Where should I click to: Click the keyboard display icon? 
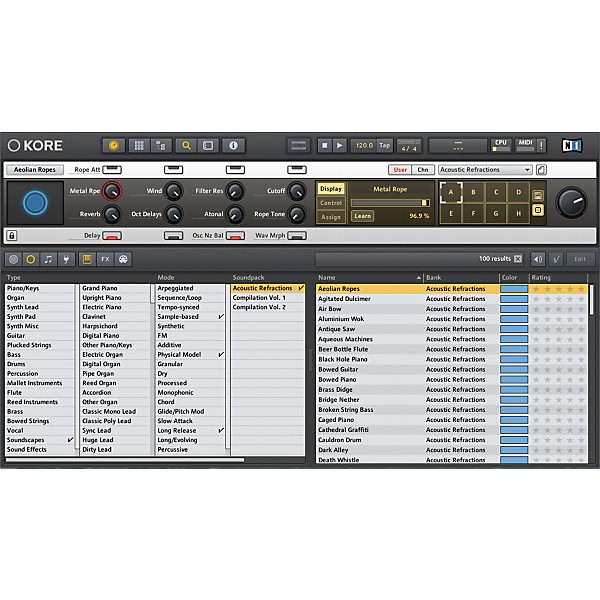point(299,146)
